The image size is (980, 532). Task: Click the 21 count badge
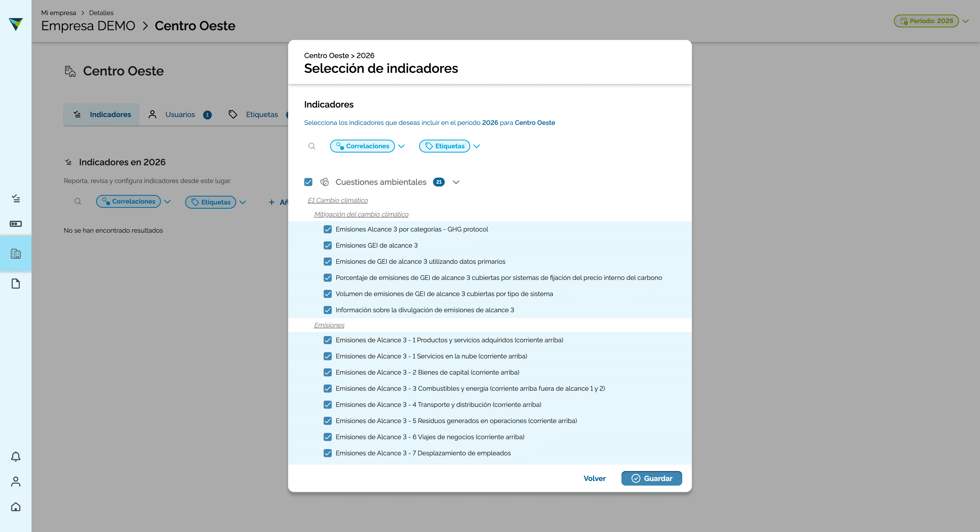[439, 182]
